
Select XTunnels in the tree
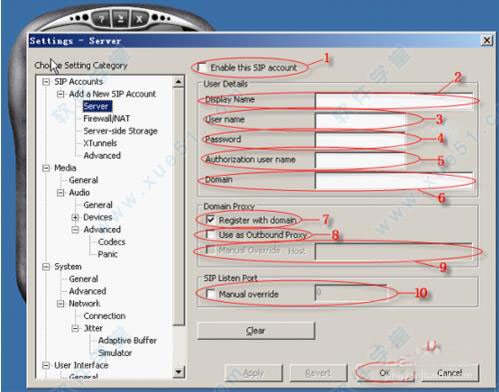coord(100,143)
